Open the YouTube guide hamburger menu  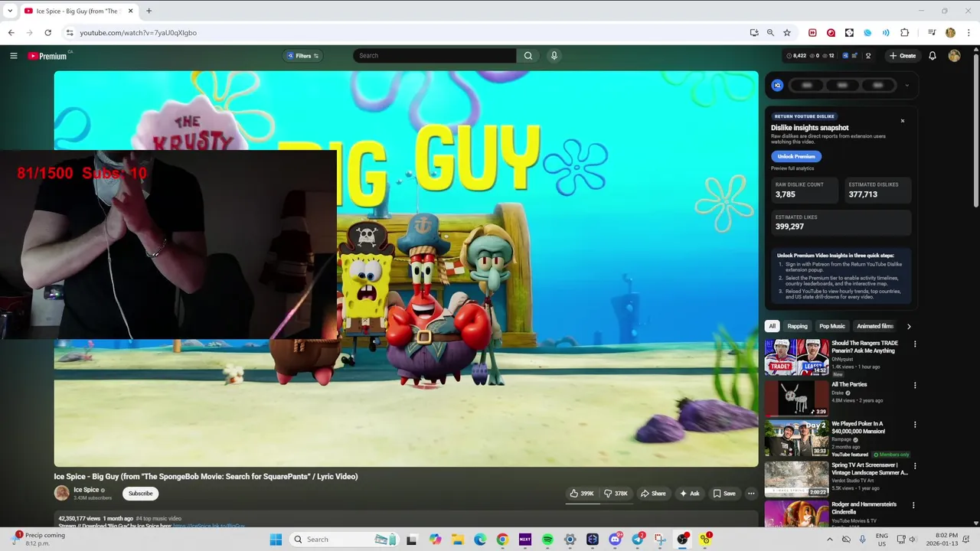[13, 56]
